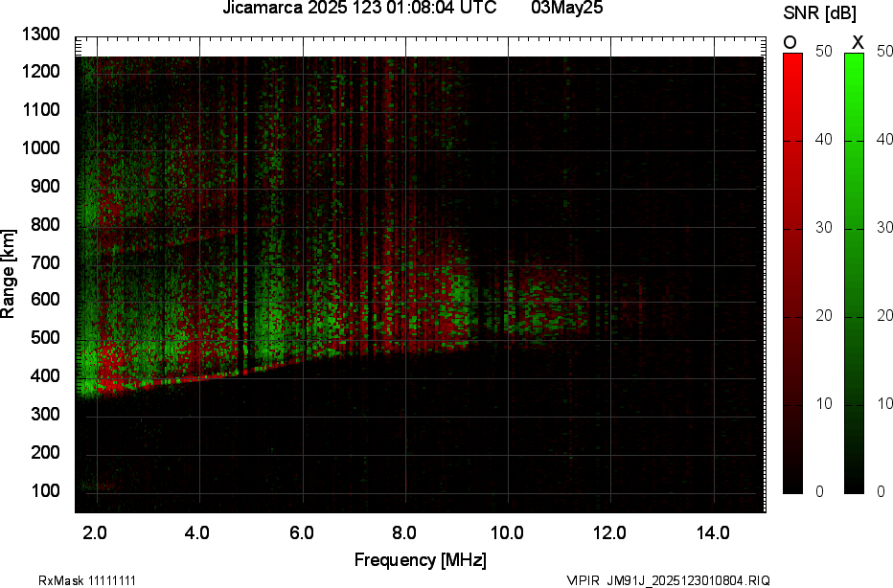Screen dimensions: 893x588
Task: Click the 12.0 frequency tick label
Action: pos(610,532)
